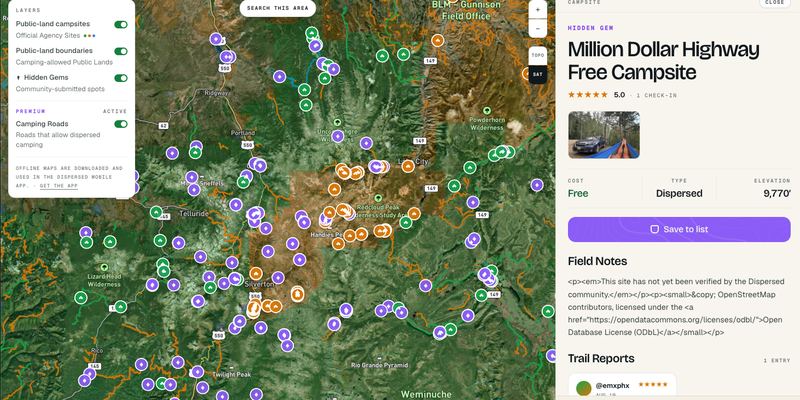
Task: Open orange campsite marker on Lake City label
Action: coord(408,166)
